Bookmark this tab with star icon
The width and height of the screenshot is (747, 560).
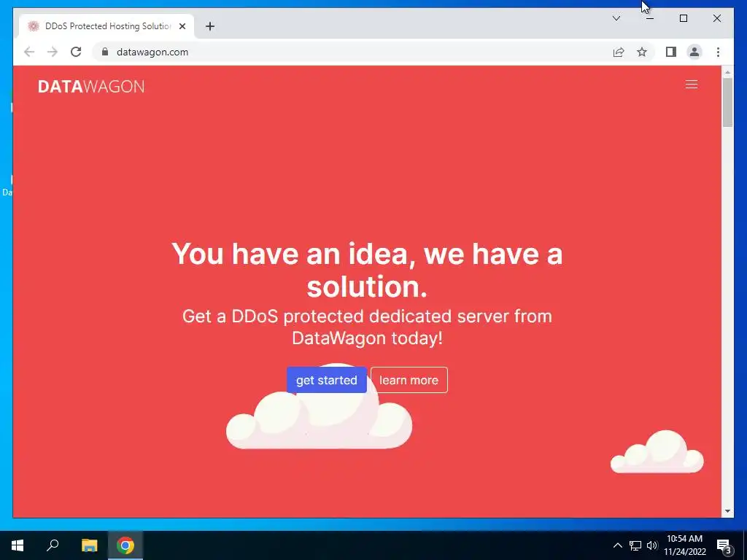click(x=642, y=52)
